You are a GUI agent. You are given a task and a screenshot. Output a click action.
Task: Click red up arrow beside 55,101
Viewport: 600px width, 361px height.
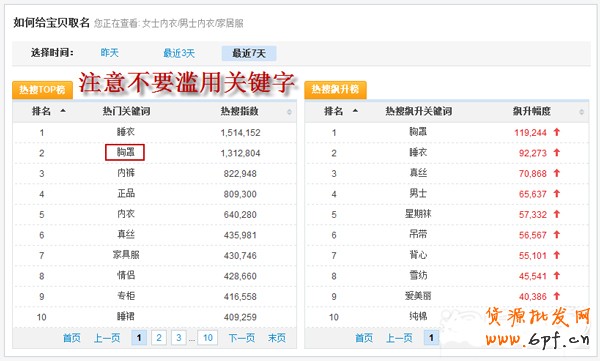click(x=557, y=255)
